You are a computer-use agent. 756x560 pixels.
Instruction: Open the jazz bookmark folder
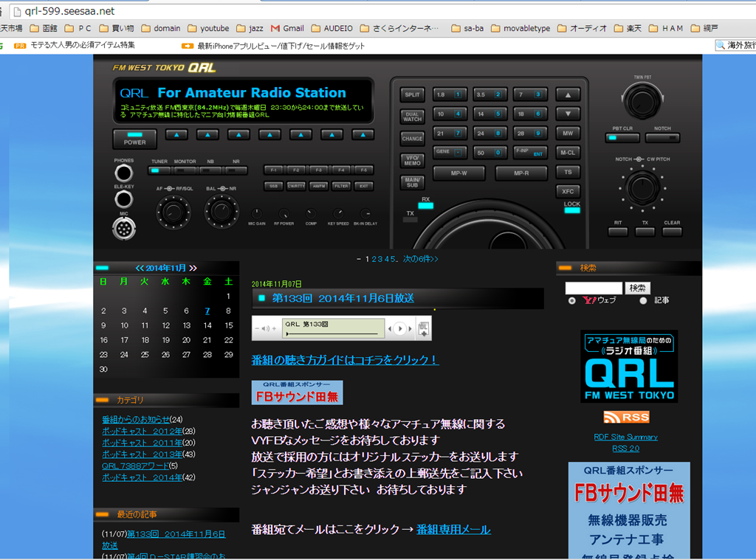point(250,29)
